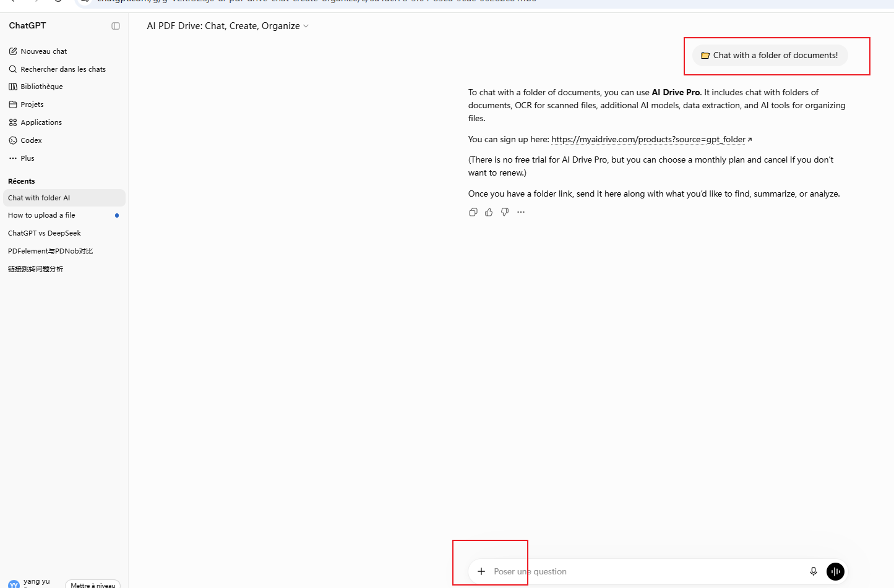Screen dimensions: 894x588
Task: Copy the assistant response
Action: [x=473, y=212]
